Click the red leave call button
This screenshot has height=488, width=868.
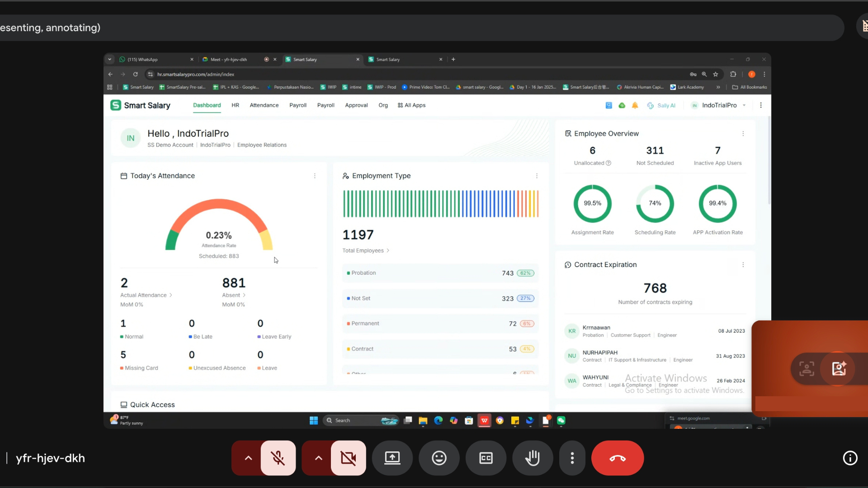pyautogui.click(x=617, y=458)
